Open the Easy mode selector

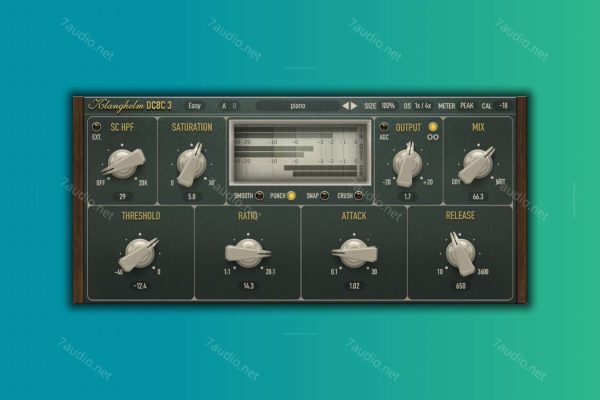click(194, 106)
